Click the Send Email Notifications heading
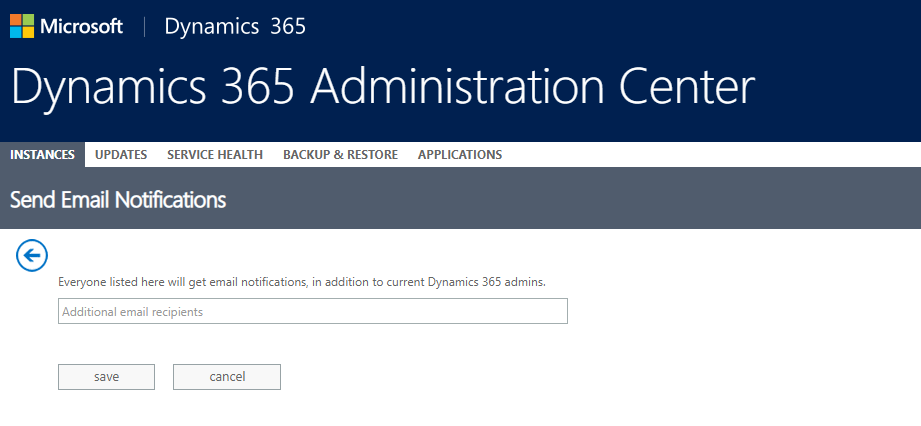The height and width of the screenshot is (426, 921). [x=118, y=200]
